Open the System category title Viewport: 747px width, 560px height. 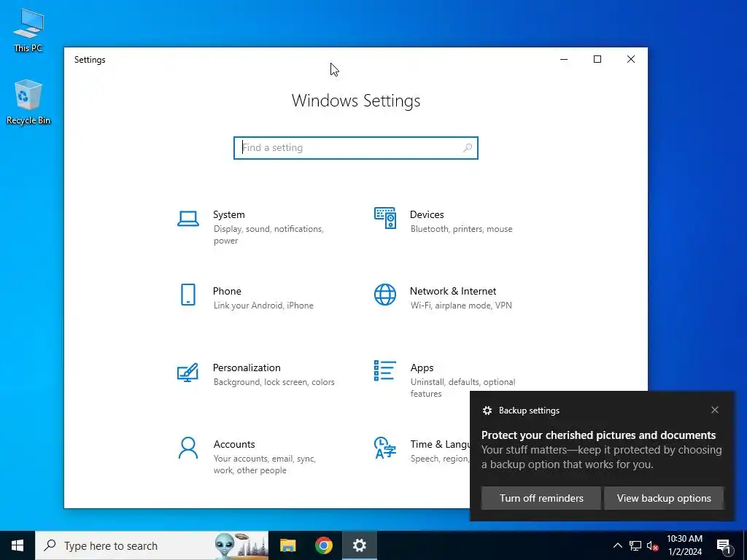tap(228, 215)
